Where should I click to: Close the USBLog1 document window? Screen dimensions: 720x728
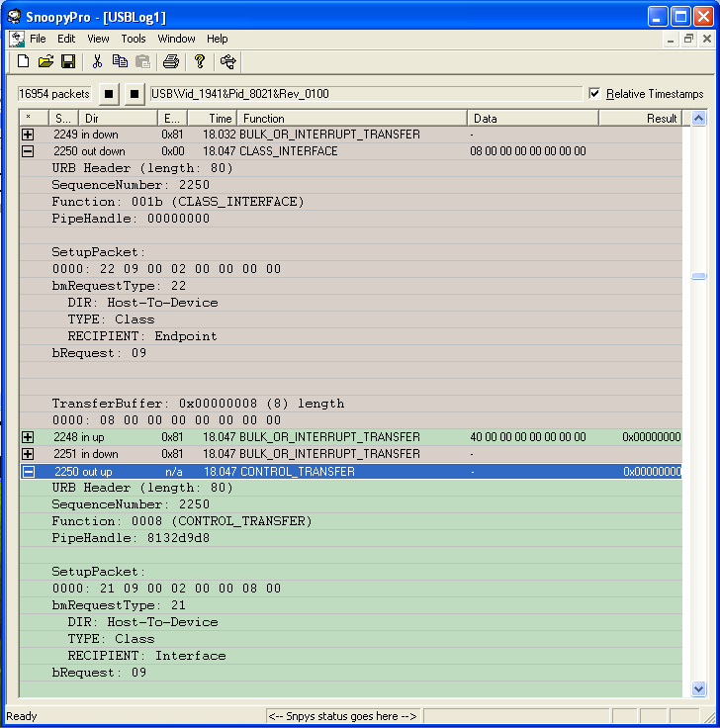coord(706,40)
